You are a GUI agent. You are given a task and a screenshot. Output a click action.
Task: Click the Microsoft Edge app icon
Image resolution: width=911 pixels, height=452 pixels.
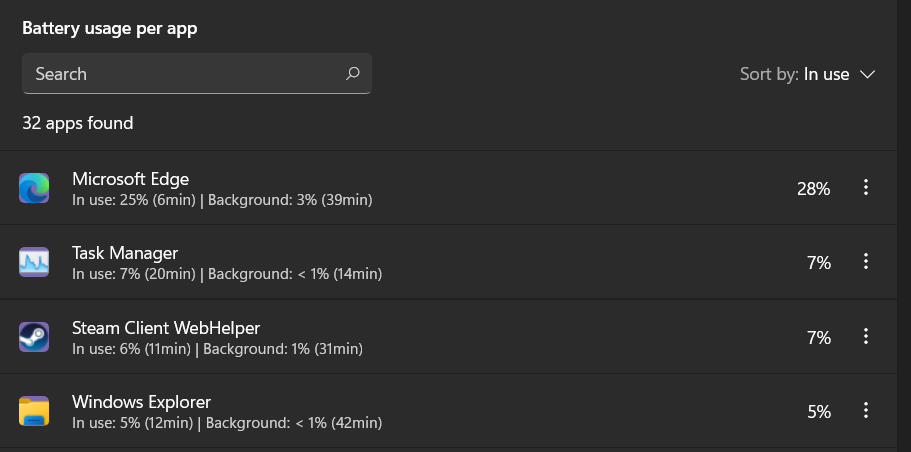pos(34,188)
